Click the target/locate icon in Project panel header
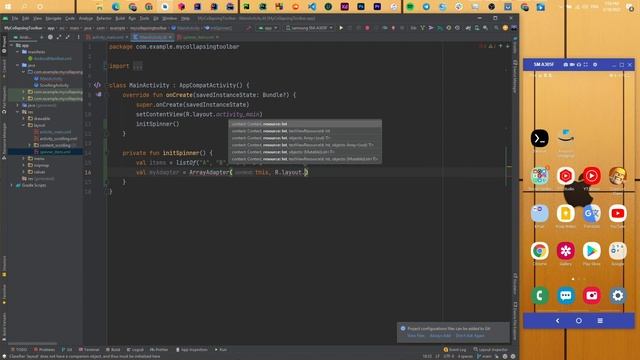Viewport: 640px width, 360px height. tap(50, 37)
